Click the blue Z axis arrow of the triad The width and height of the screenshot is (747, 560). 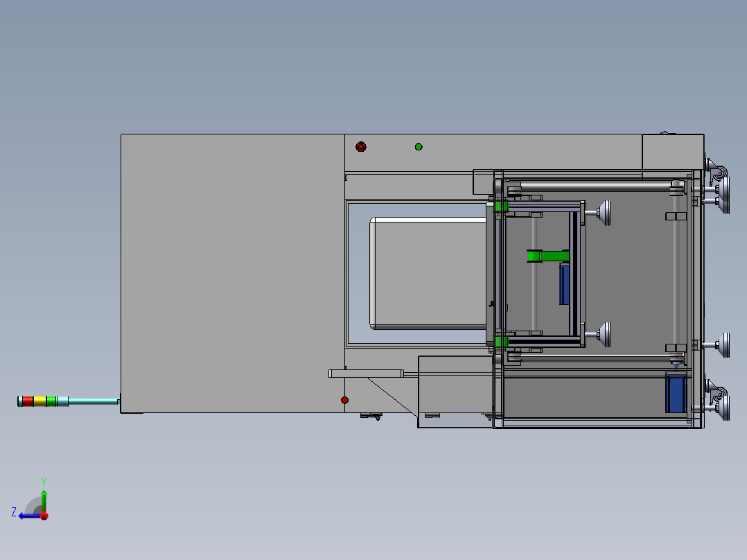pos(28,516)
